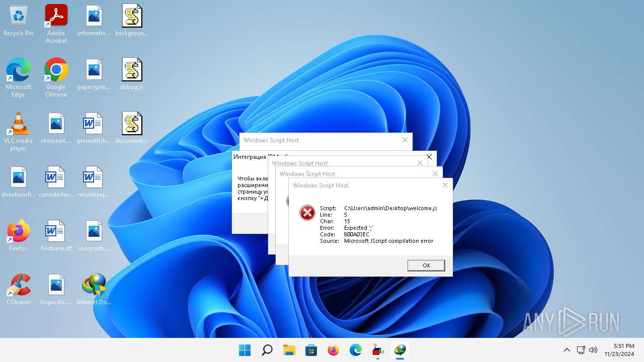Select the Firefox desktop shortcut
The image size is (644, 362).
tap(19, 236)
